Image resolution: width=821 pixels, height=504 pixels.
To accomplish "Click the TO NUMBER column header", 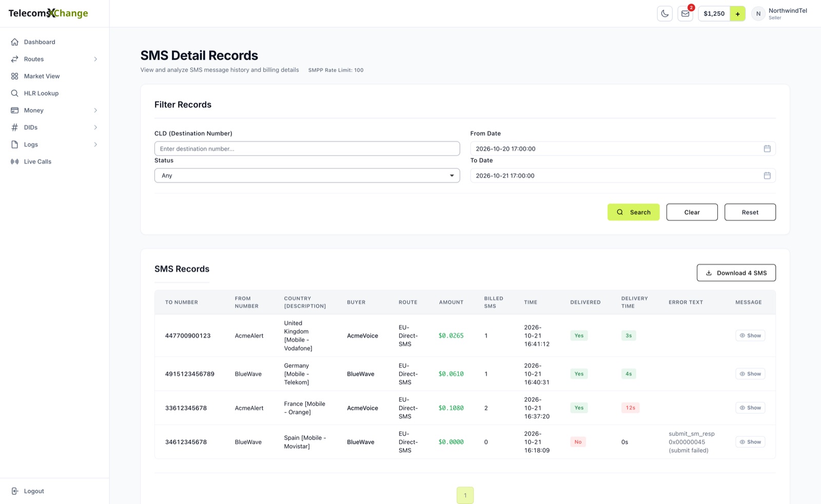I will (x=181, y=303).
